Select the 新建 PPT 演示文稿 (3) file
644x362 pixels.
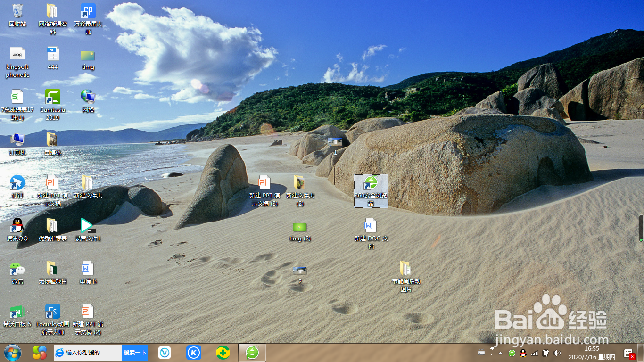point(264,191)
